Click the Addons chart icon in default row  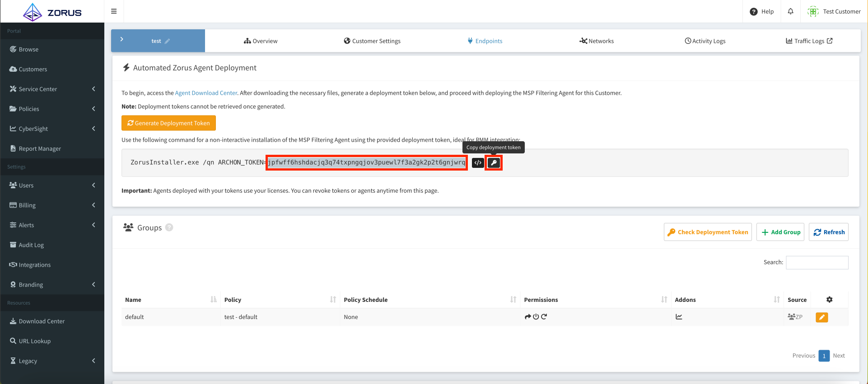point(678,317)
